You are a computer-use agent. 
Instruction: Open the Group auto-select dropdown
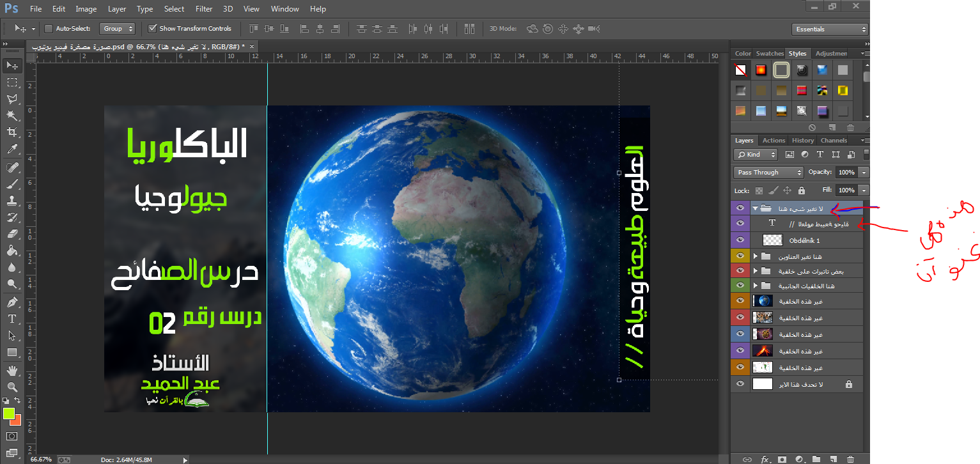click(118, 29)
